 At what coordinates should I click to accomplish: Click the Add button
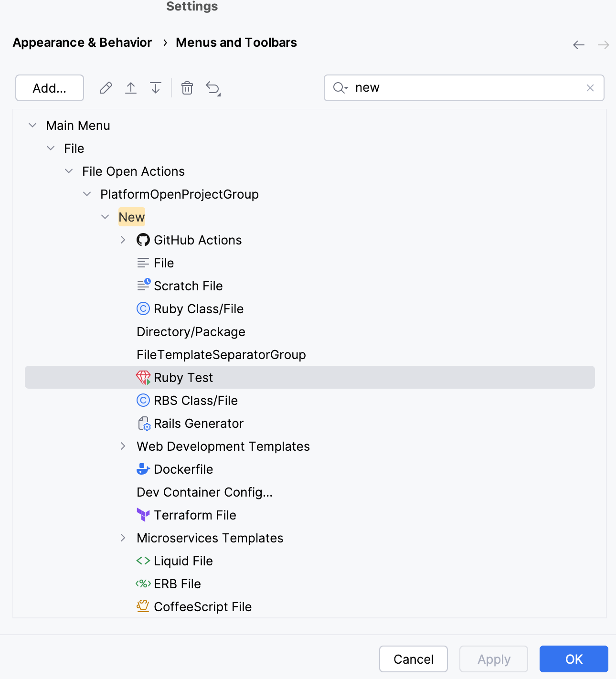point(49,88)
